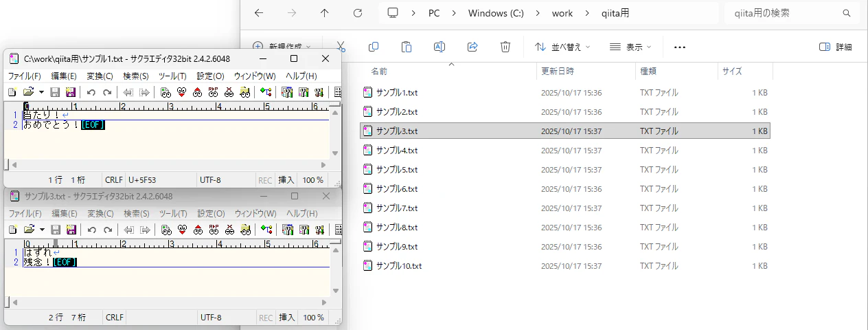868x330 pixels.
Task: Open common settings icon in サンプル1.txt editor
Action: click(304, 92)
